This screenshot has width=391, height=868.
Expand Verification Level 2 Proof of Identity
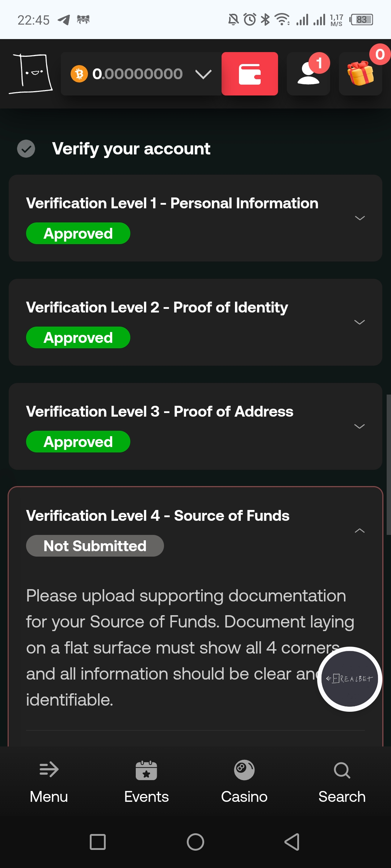pyautogui.click(x=360, y=322)
